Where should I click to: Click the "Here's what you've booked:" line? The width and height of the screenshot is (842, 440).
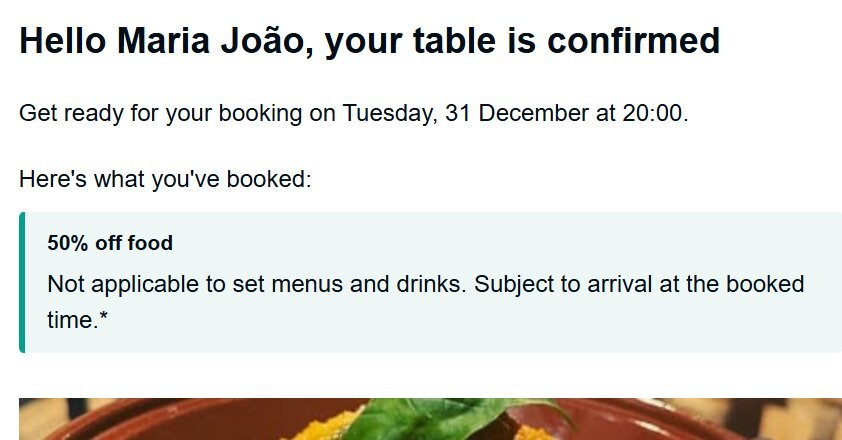coord(166,180)
